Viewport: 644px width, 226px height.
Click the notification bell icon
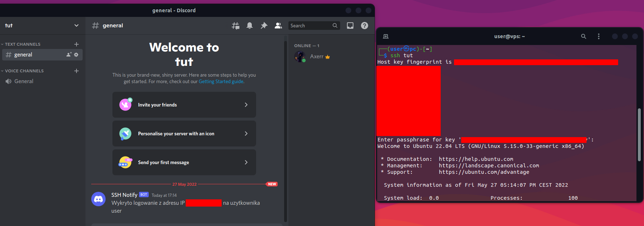[250, 26]
